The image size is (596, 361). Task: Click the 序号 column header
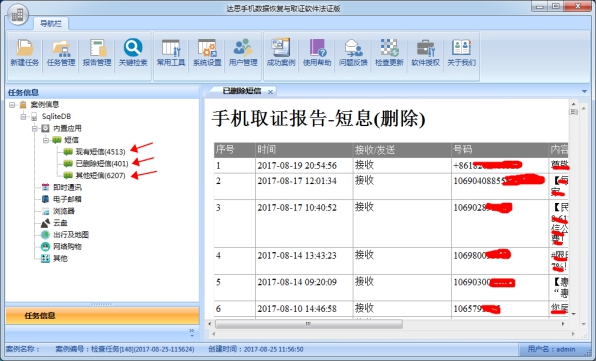(235, 149)
